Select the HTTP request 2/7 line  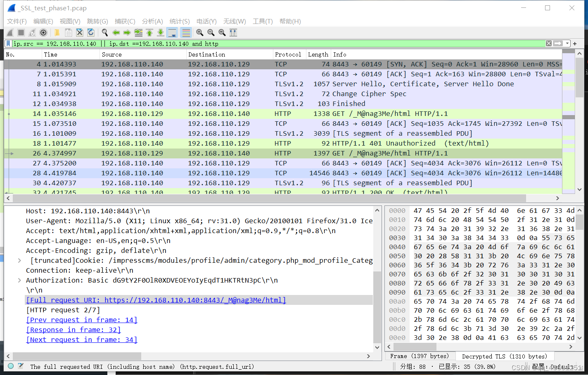63,310
